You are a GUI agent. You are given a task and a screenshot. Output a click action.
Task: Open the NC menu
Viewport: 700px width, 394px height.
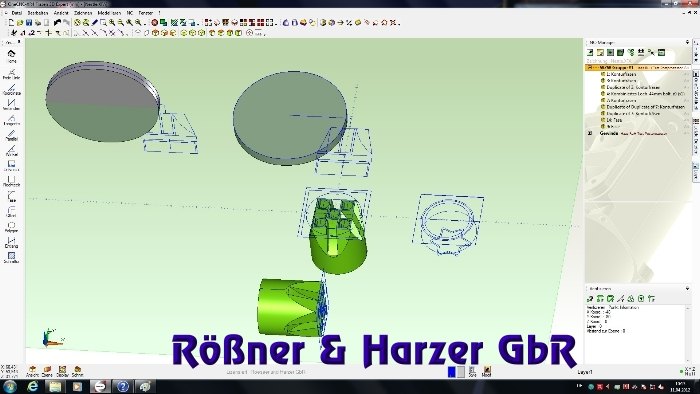pos(130,13)
